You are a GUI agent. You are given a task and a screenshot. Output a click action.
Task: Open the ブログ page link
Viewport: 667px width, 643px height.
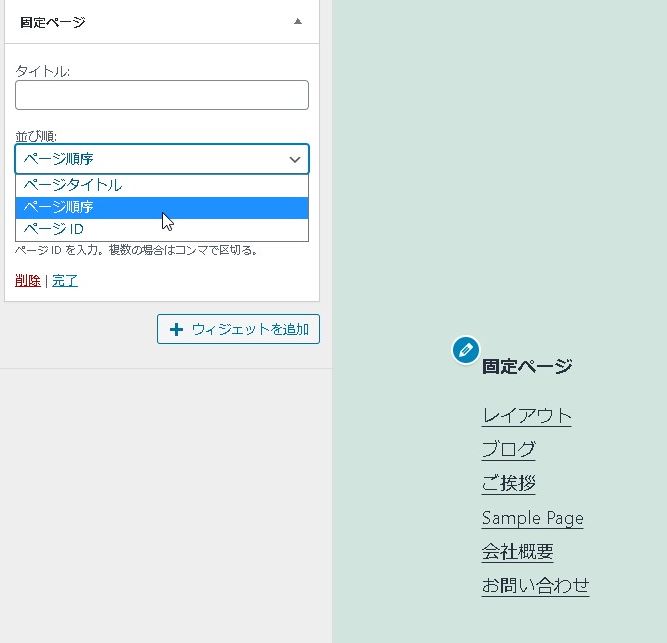pyautogui.click(x=508, y=449)
